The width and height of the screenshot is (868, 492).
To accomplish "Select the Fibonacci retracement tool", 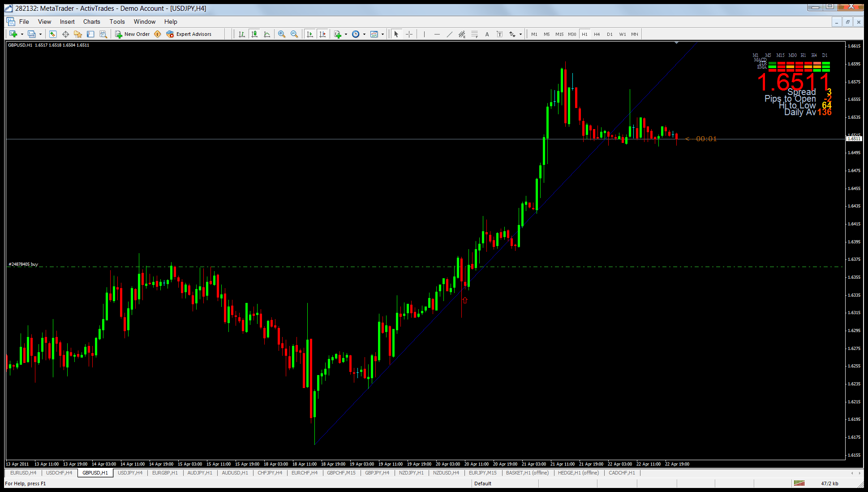I will pos(474,34).
